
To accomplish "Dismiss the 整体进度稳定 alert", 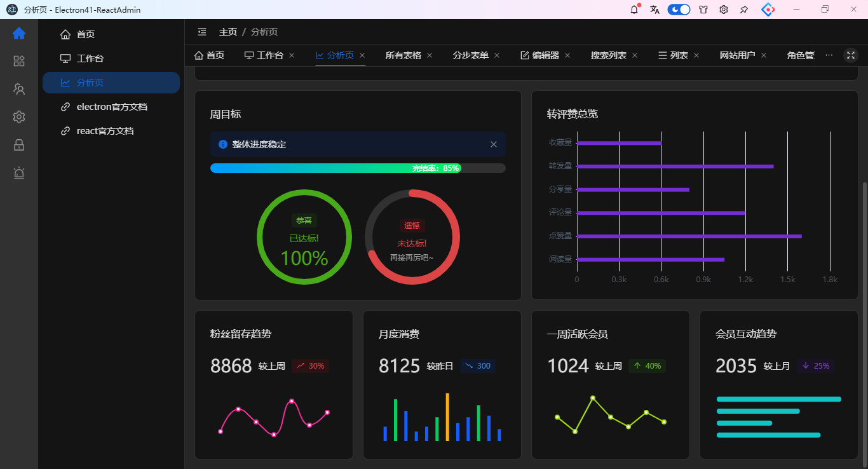I will coord(494,144).
